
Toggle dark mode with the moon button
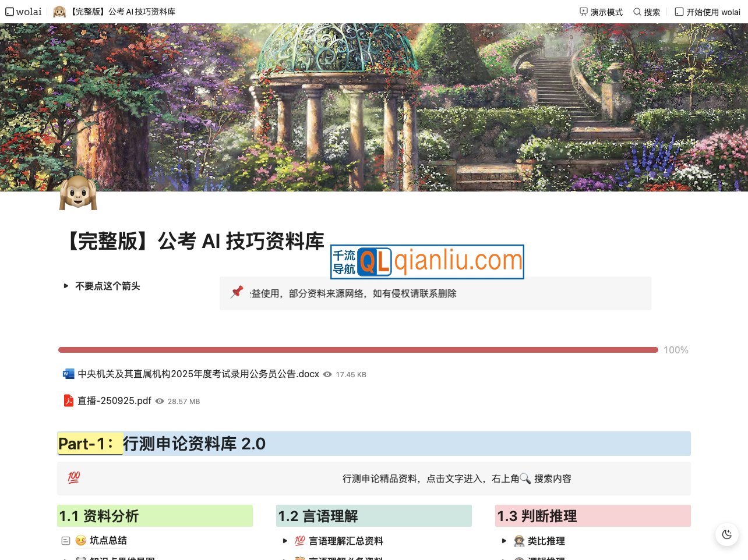click(x=726, y=534)
